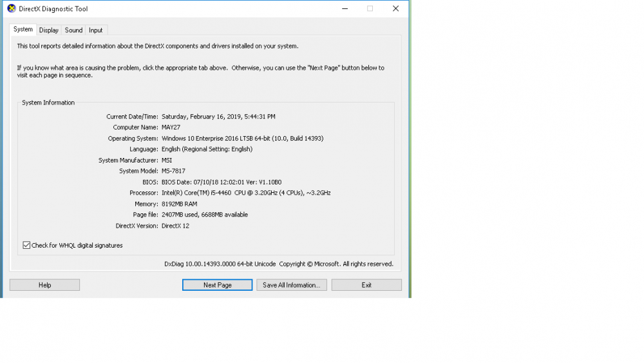Viewport: 644px width, 363px height.
Task: Click the Operating System value text
Action: click(242, 139)
